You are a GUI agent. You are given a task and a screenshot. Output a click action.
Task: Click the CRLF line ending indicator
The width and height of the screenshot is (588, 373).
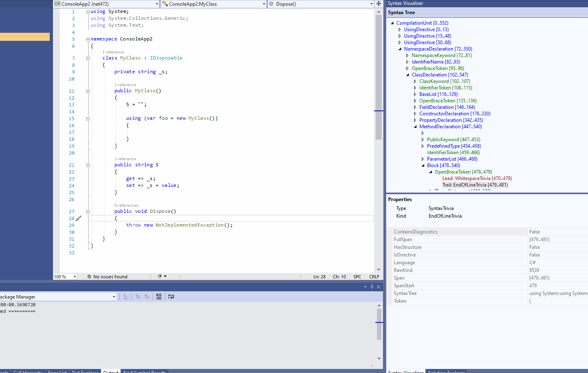[374, 277]
